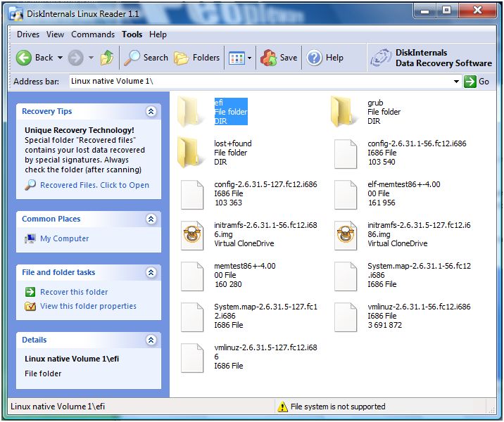Open Help via question mark icon
Viewport: 504px width, 422px height.
pyautogui.click(x=314, y=58)
